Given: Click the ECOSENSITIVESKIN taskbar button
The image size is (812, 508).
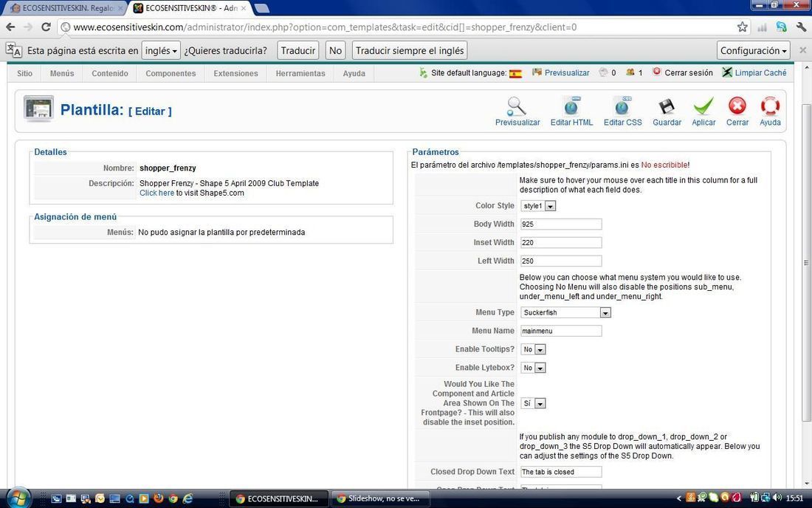Looking at the screenshot, I should coord(278,498).
